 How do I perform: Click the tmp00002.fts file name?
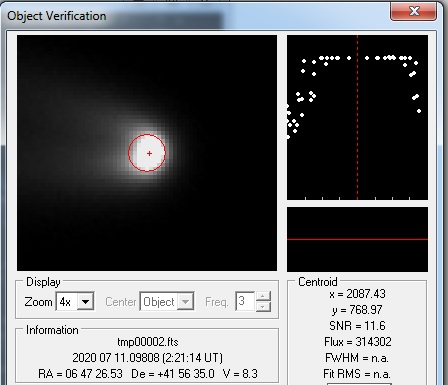pyautogui.click(x=148, y=342)
